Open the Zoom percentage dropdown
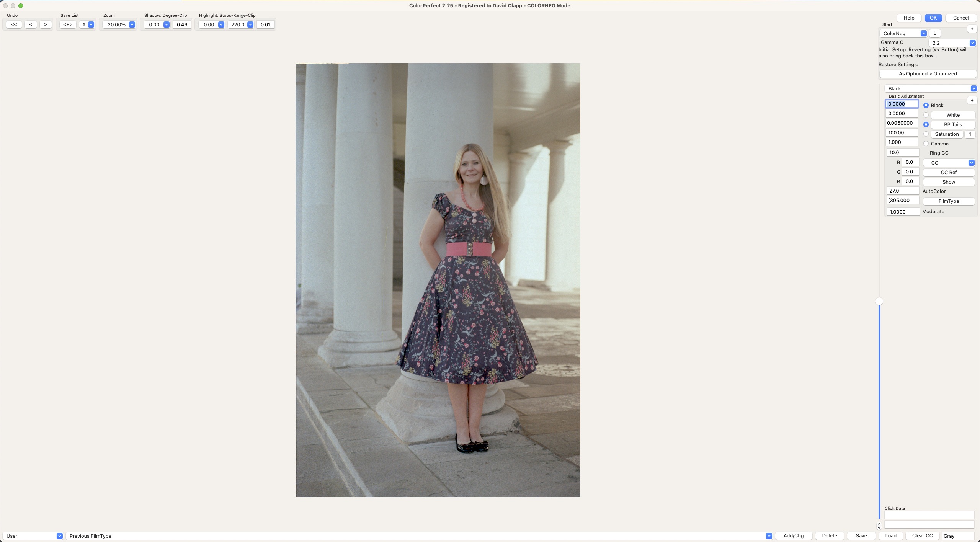 point(132,24)
